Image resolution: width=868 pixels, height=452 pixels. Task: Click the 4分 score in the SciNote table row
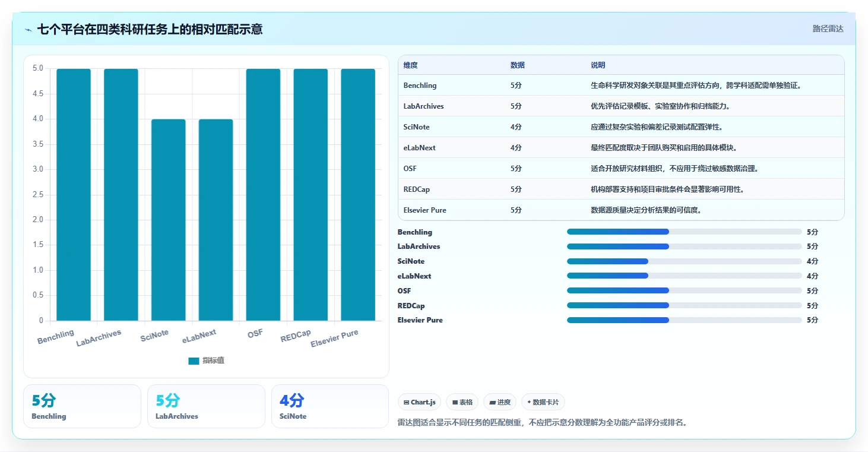(x=516, y=127)
